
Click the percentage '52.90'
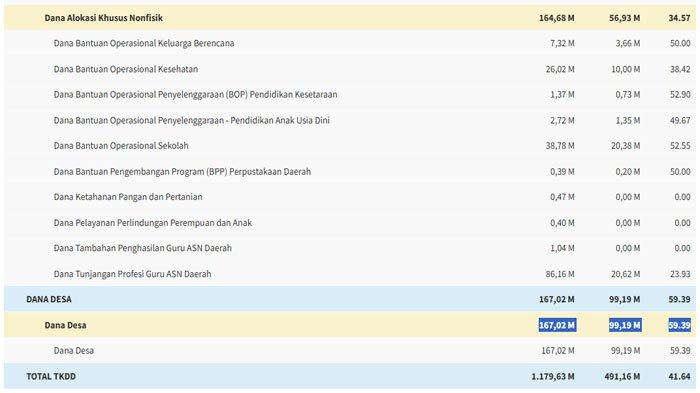click(x=680, y=95)
